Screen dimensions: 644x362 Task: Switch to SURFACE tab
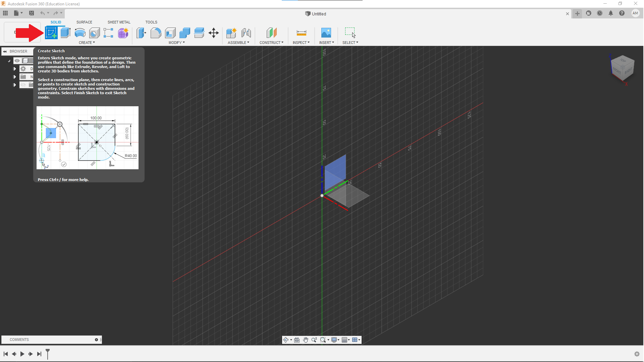click(x=84, y=22)
